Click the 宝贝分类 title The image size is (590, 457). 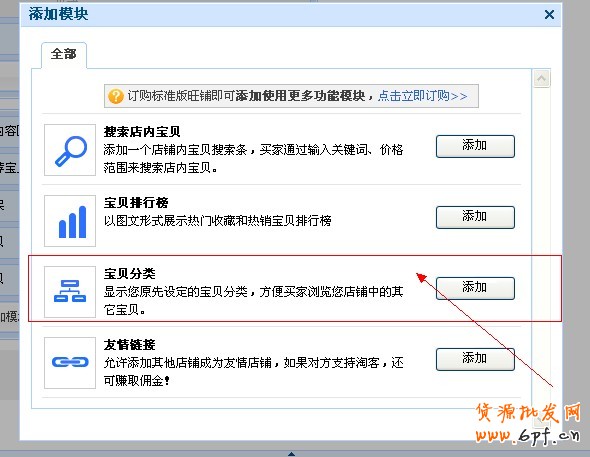[x=129, y=273]
